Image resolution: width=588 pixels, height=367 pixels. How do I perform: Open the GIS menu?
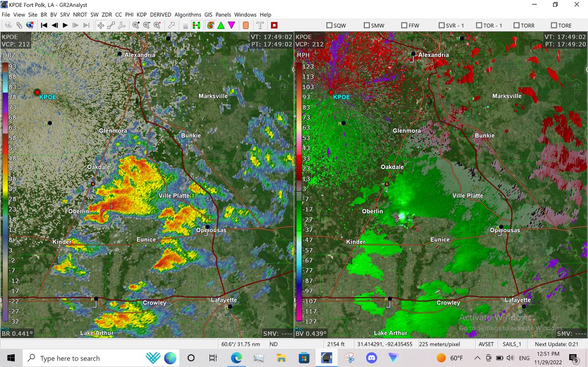click(208, 14)
